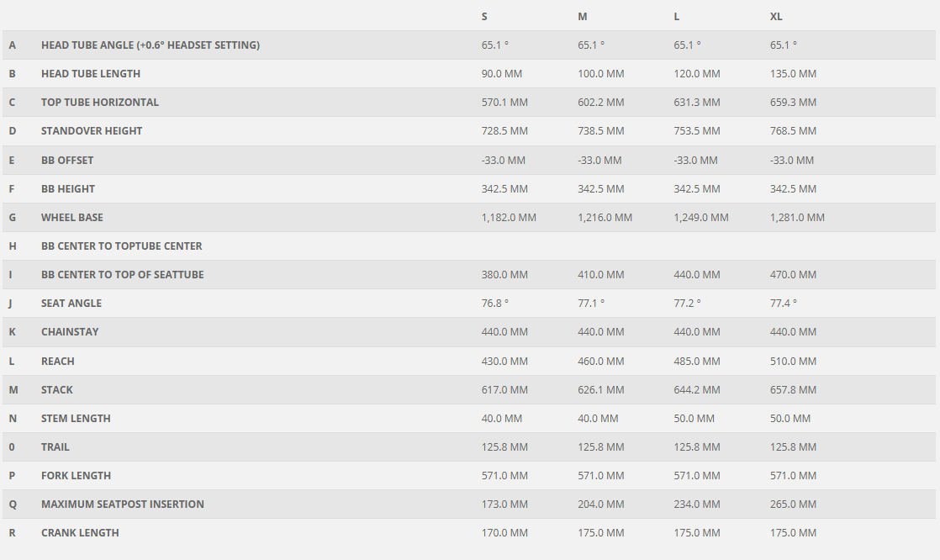Click the S size column header

point(484,17)
